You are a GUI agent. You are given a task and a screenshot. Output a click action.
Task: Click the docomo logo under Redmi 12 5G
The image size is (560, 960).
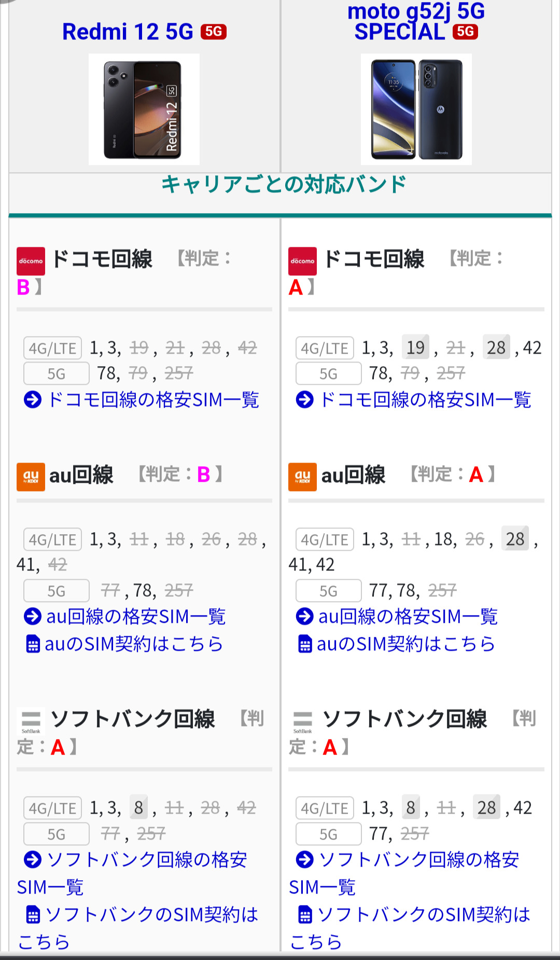31,261
